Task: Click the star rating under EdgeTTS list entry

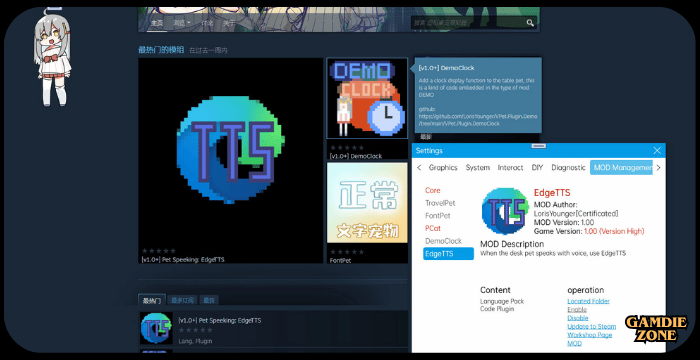Action: coord(196,330)
